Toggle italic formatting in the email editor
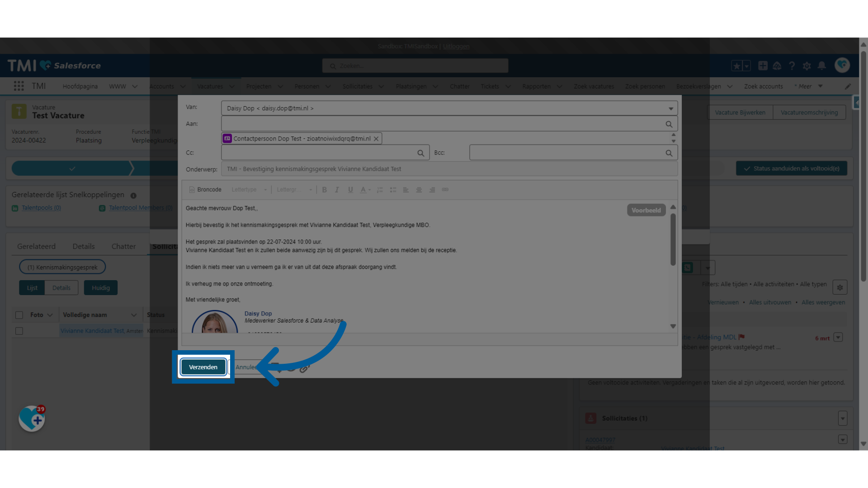 pyautogui.click(x=337, y=190)
